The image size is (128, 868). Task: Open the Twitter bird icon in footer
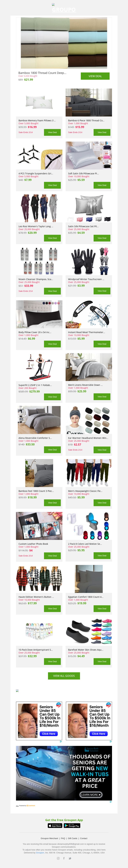coord(70,858)
